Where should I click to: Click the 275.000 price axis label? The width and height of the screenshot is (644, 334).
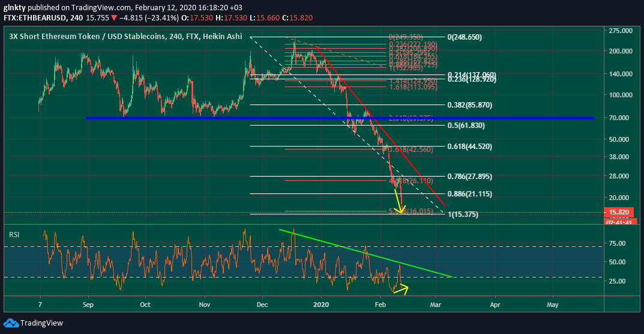tap(620, 31)
